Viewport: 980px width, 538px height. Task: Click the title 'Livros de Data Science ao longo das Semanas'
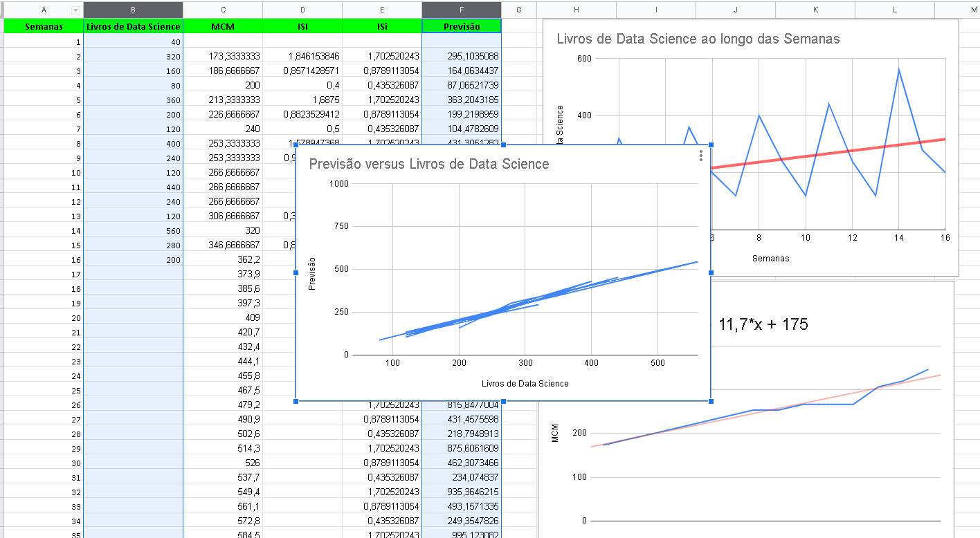[698, 39]
